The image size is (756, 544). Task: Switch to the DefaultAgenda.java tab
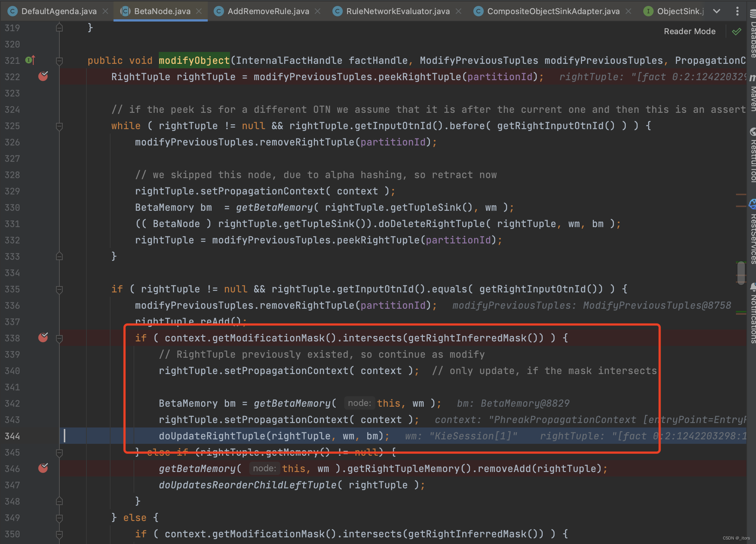coord(59,11)
